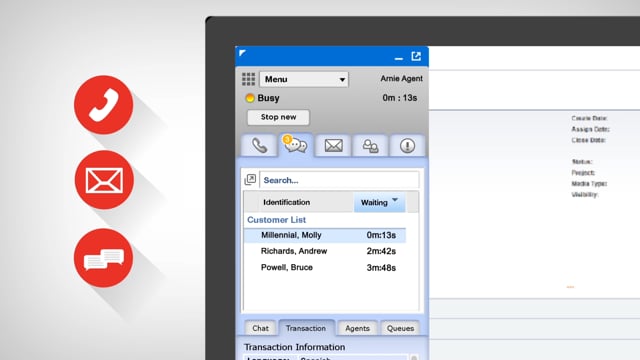Switch to the Agents tab
This screenshot has width=640, height=360.
357,328
